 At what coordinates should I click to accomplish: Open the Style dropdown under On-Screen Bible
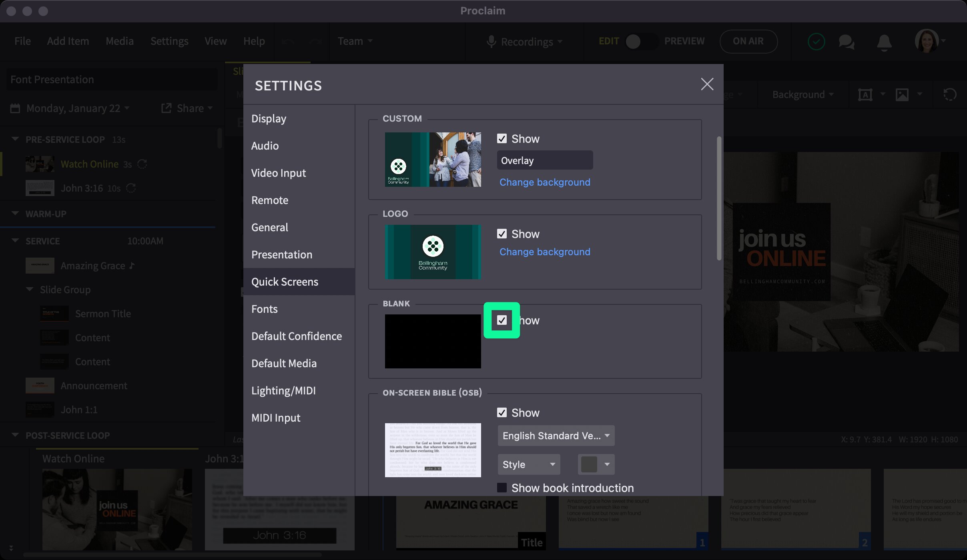[x=528, y=464]
